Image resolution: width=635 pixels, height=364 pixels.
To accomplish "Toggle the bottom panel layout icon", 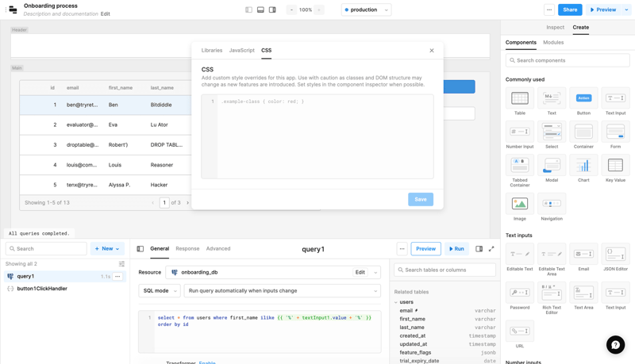I will click(260, 10).
